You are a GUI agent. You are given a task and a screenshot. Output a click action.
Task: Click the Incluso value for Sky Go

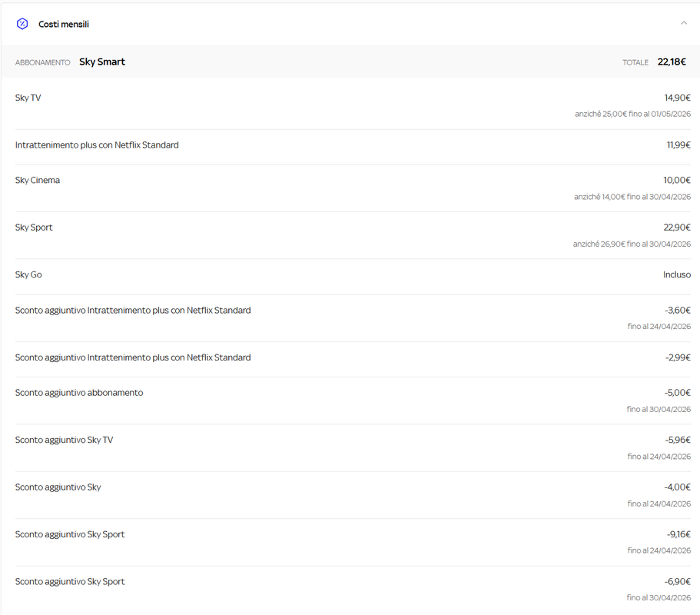pyautogui.click(x=677, y=274)
